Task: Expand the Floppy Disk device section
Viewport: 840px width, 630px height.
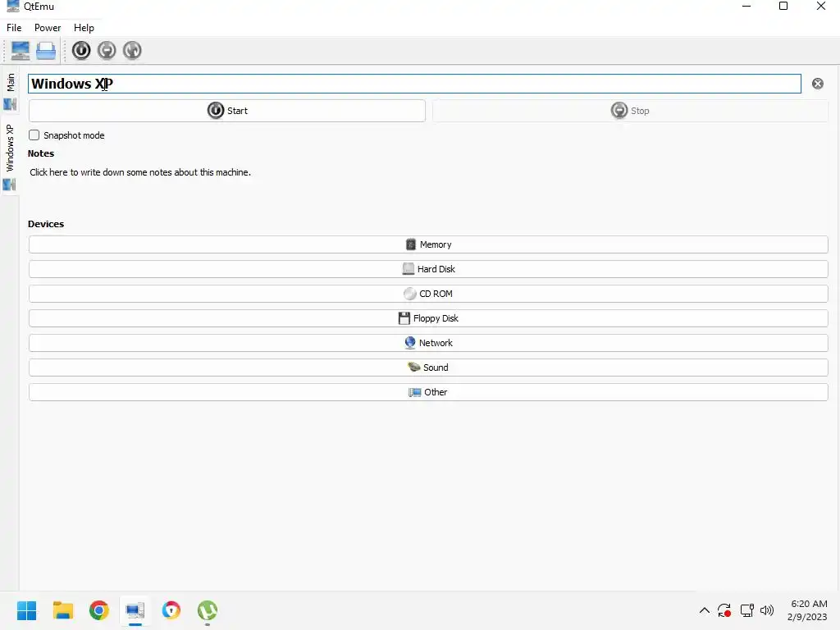Action: point(428,319)
